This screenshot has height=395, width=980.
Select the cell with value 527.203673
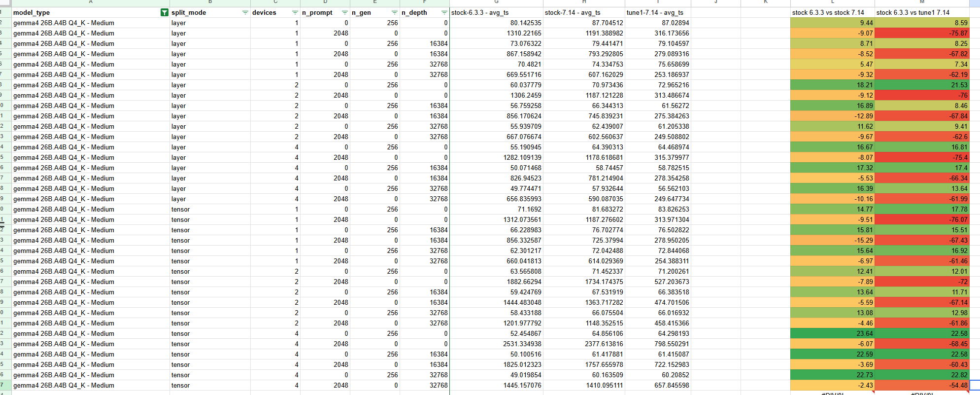[658, 282]
